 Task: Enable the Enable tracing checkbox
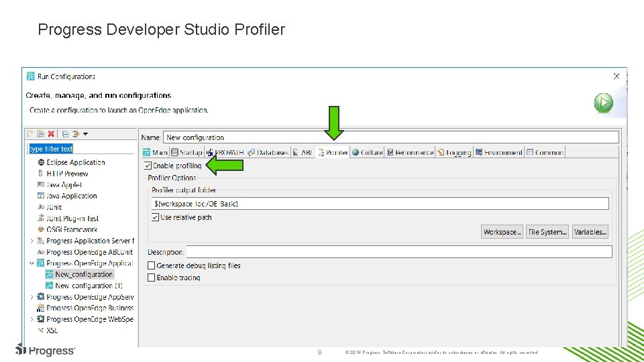[x=151, y=278]
